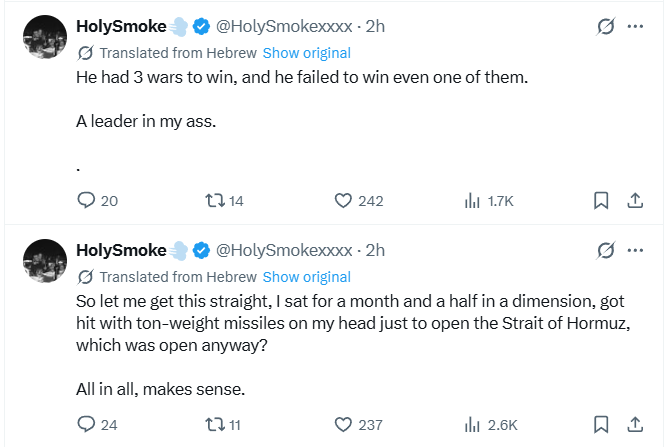The height and width of the screenshot is (447, 666).
Task: Open more options menu on first tweet
Action: (x=635, y=27)
